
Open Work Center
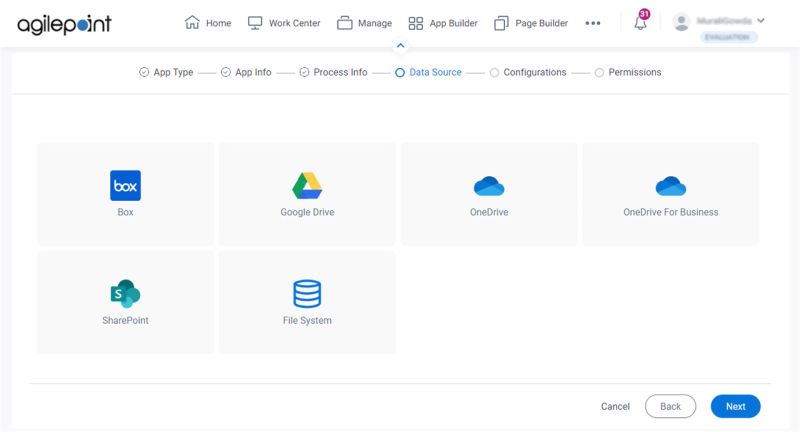point(294,23)
